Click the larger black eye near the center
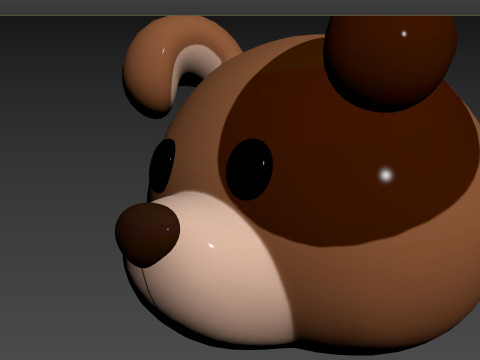 (249, 169)
